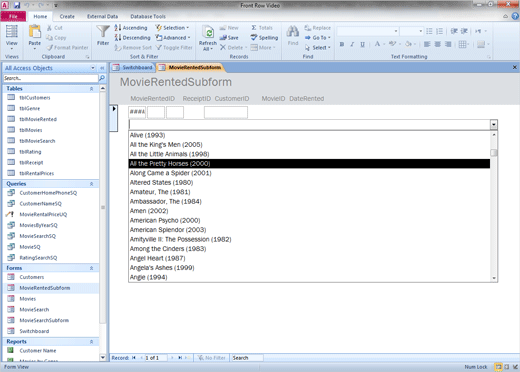The height and width of the screenshot is (372, 520).
Task: Open the More records dropdown
Action: click(263, 48)
